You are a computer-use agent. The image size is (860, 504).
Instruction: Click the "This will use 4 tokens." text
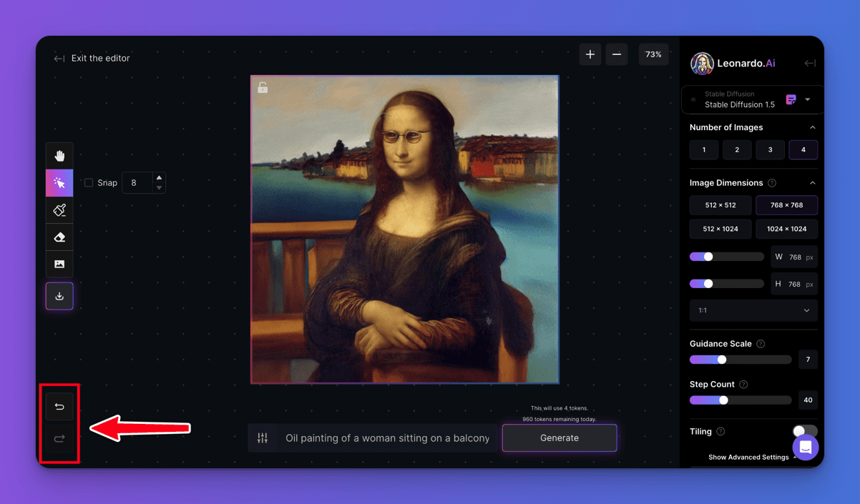tap(560, 408)
